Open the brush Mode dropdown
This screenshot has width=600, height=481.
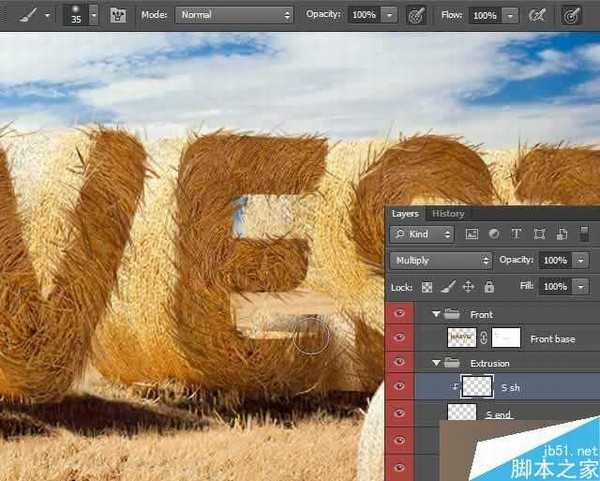tap(234, 16)
